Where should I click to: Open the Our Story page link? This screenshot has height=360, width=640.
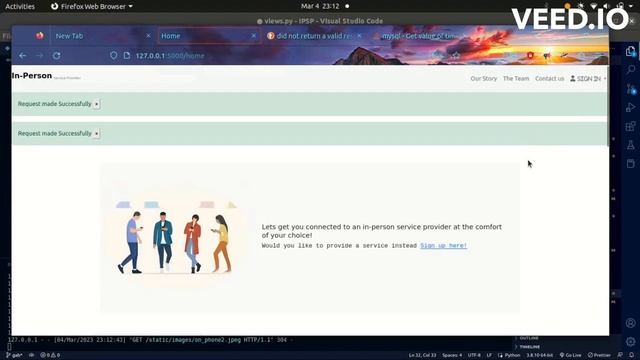pos(484,78)
